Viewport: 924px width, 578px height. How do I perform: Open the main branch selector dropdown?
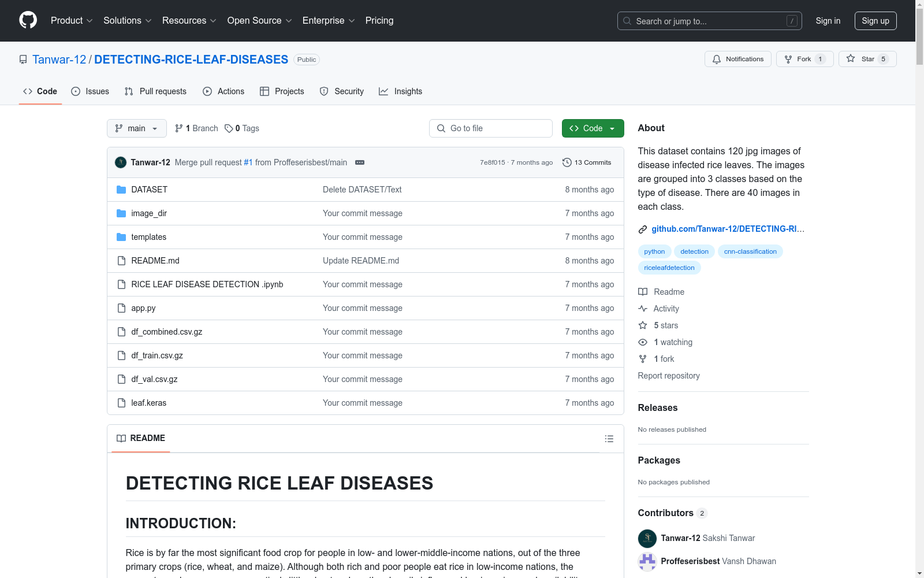[137, 128]
